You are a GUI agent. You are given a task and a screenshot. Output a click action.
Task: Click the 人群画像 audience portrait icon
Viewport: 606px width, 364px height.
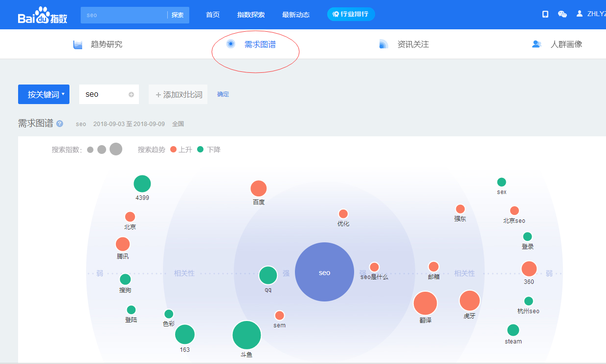537,43
